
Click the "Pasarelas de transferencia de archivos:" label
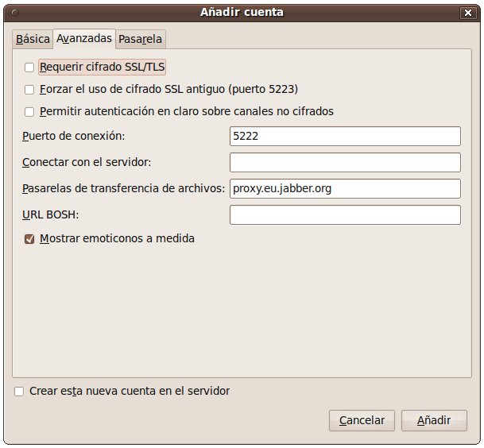[124, 189]
